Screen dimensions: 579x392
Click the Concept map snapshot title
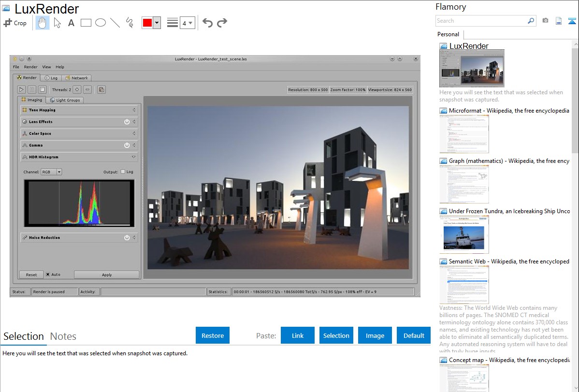tap(509, 360)
